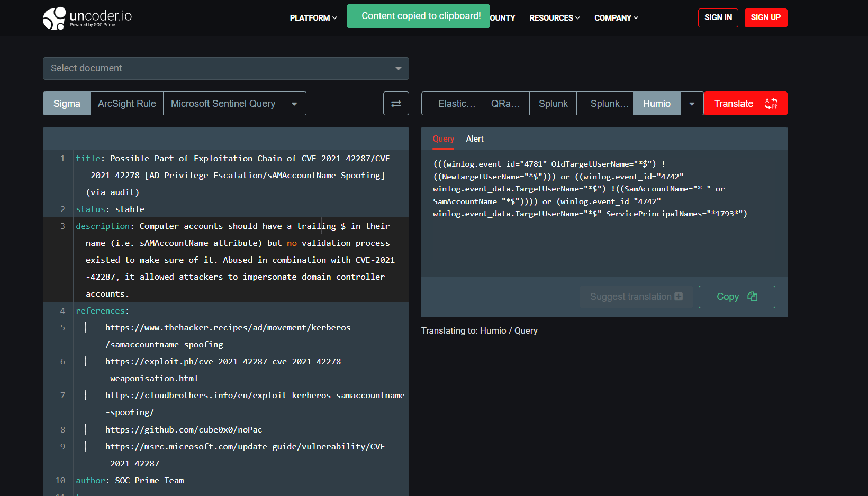
Task: Open the Select document dropdown
Action: click(225, 68)
